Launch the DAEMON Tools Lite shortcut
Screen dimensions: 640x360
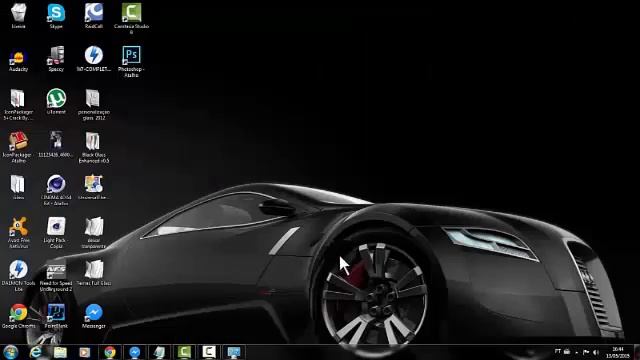18,276
